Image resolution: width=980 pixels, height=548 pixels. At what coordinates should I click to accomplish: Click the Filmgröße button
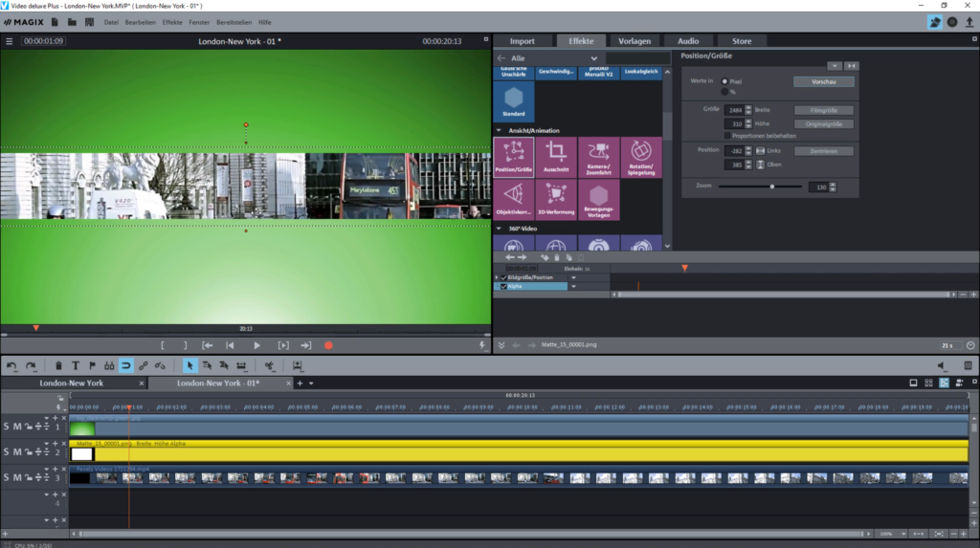click(824, 110)
